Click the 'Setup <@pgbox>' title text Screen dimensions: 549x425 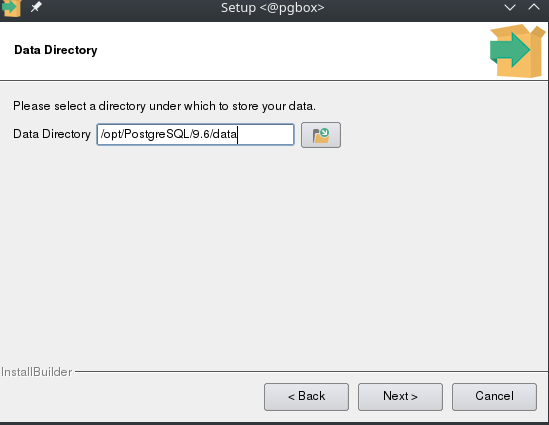pos(272,8)
